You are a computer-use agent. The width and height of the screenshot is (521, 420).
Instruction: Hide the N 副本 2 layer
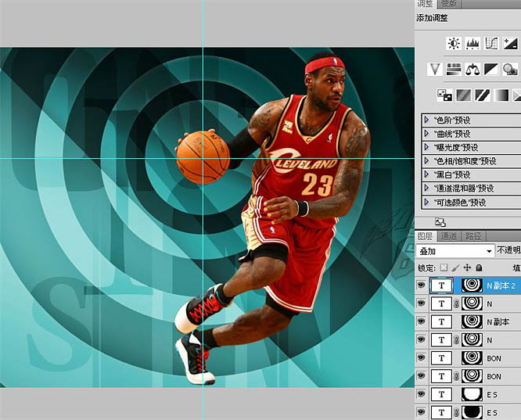(422, 285)
